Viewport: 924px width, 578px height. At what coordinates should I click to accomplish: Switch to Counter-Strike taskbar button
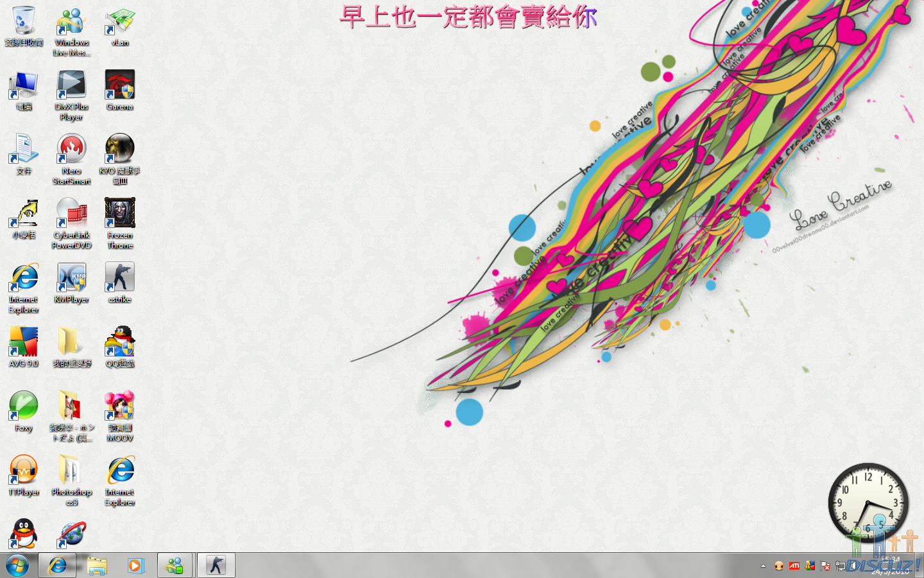(x=216, y=565)
